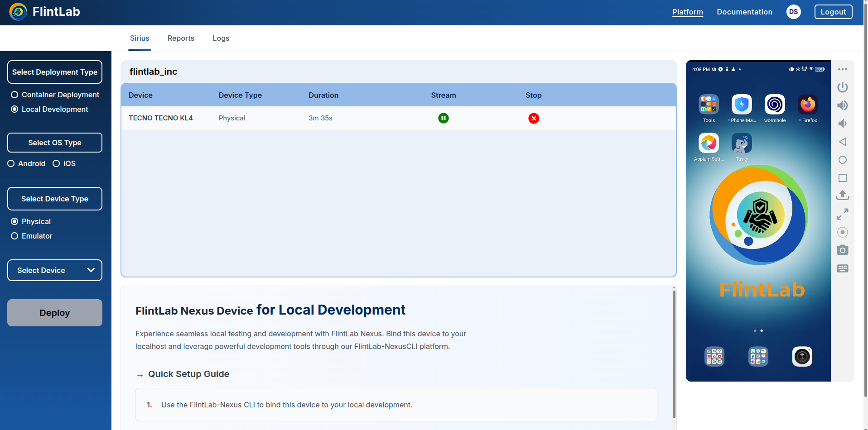Click the 3m 35s duration value
The height and width of the screenshot is (430, 868).
pyautogui.click(x=320, y=118)
